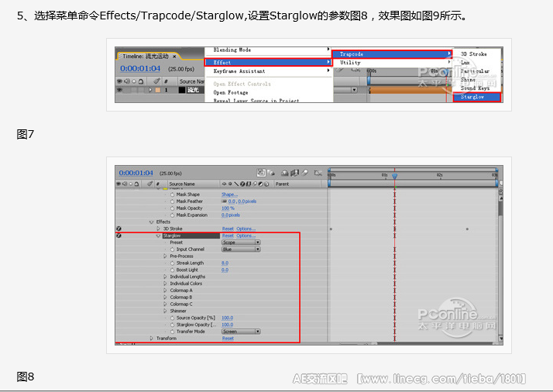Open the Preset dropdown showing Scope
This screenshot has height=392, width=553.
pyautogui.click(x=241, y=242)
